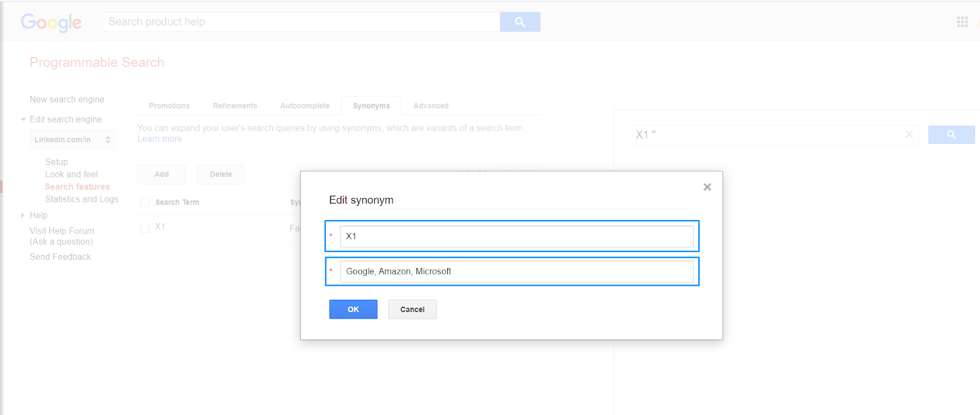Collapse the Edit search engine section
Screen dimensions: 980x415
tap(23, 120)
